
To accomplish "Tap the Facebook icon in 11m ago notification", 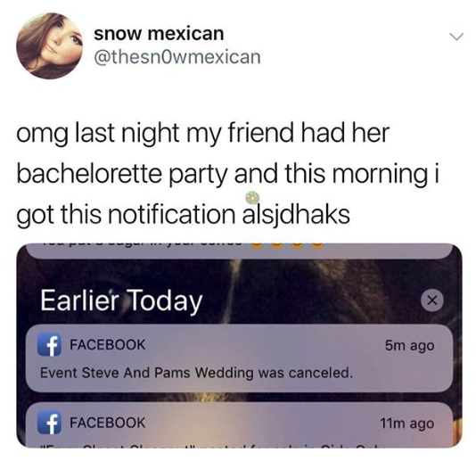I will click(50, 423).
